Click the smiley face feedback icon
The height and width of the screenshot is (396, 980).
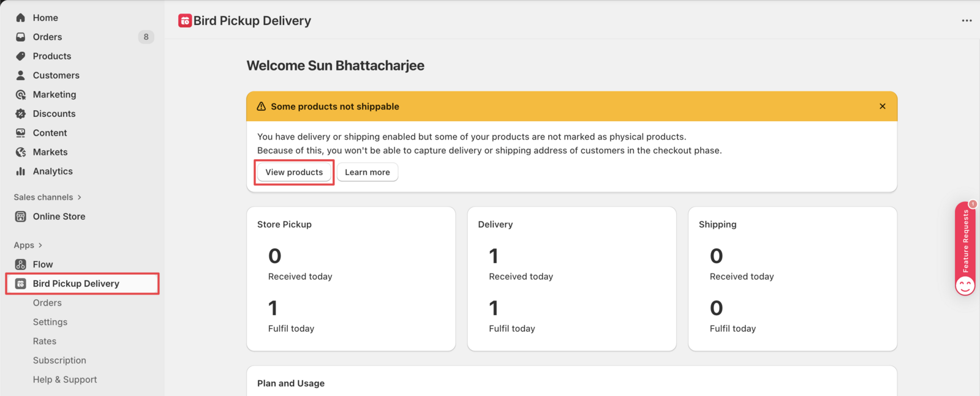click(x=965, y=285)
